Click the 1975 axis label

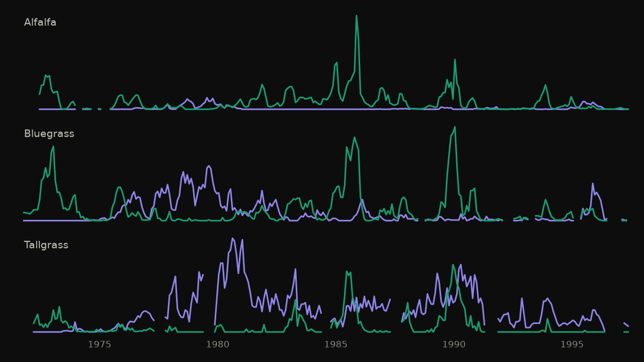[x=99, y=344]
